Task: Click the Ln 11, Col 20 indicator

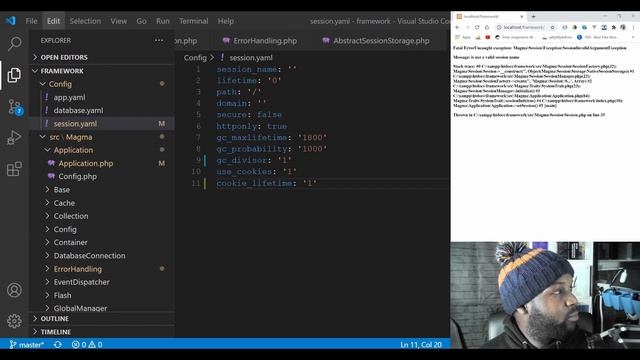Action: pyautogui.click(x=420, y=344)
